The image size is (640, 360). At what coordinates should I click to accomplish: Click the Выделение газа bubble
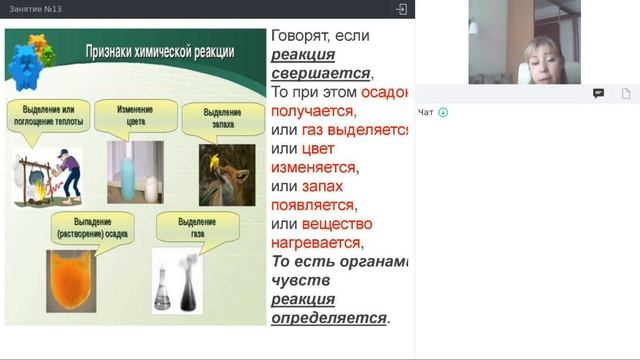[198, 228]
